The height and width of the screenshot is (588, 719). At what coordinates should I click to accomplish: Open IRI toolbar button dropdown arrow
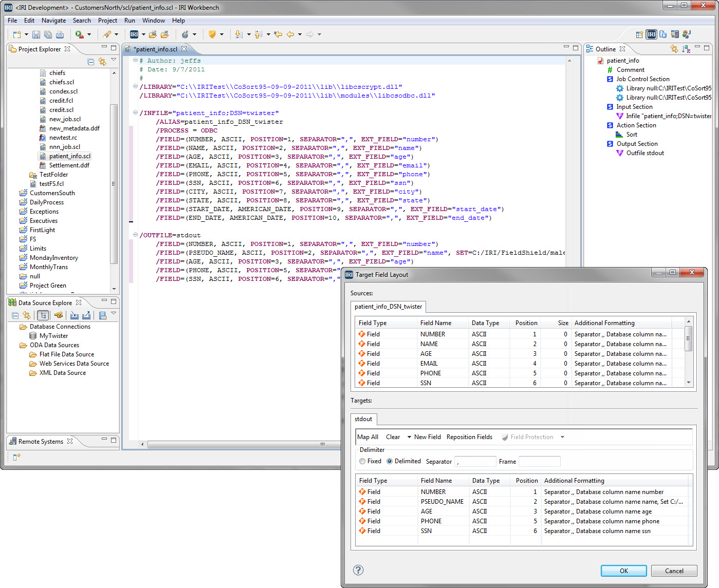pos(143,34)
